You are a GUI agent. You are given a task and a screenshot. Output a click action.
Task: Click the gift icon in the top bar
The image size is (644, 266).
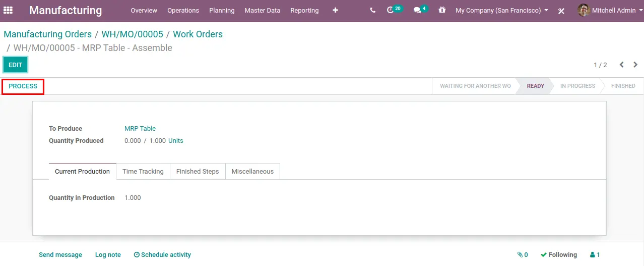click(442, 10)
